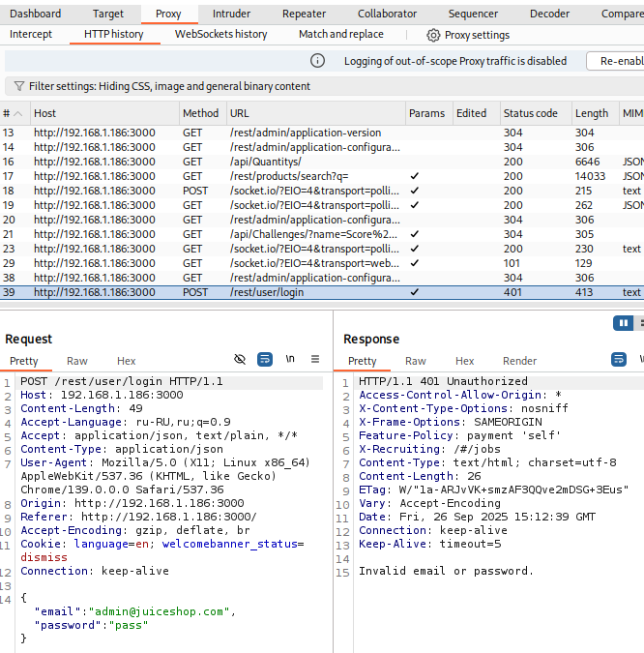Open the Intruder tab

click(x=231, y=14)
